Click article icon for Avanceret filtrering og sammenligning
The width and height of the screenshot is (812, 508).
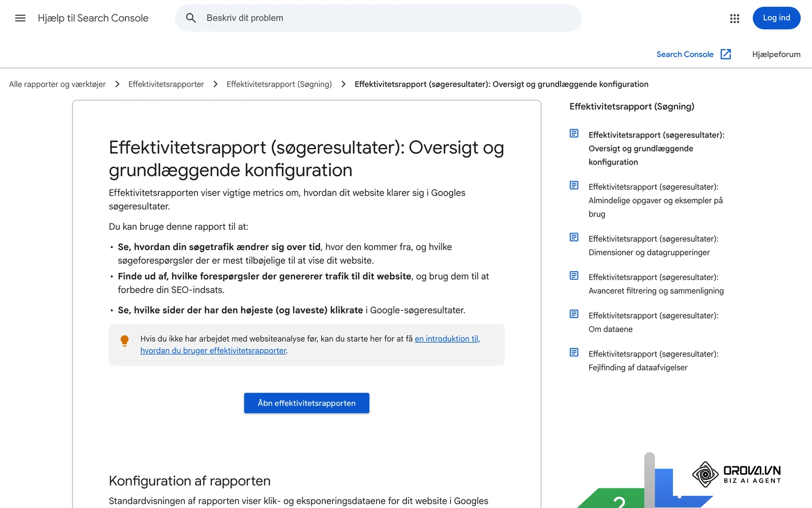[x=574, y=276]
